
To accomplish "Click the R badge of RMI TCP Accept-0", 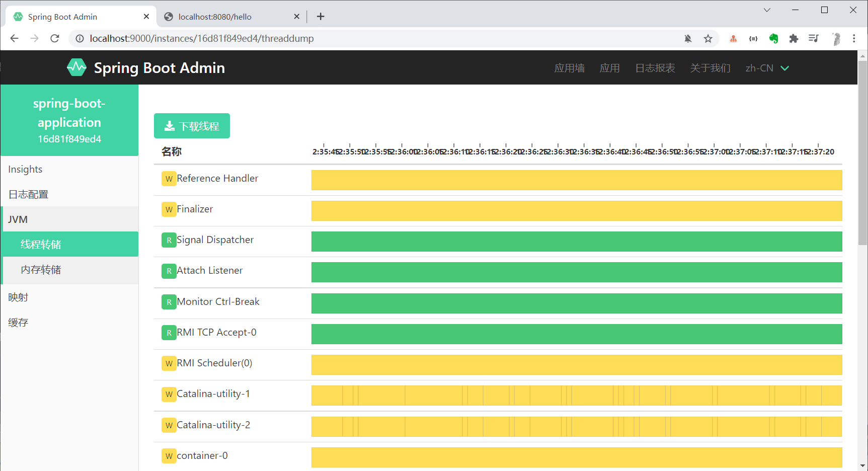I will coord(169,333).
